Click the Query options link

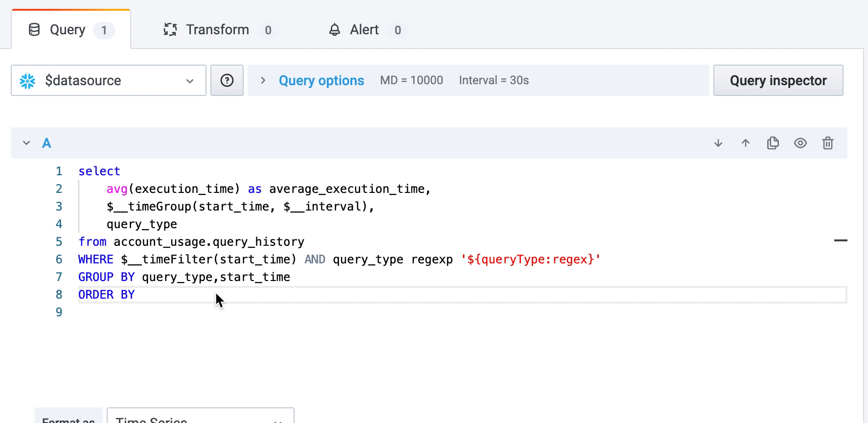click(x=321, y=80)
